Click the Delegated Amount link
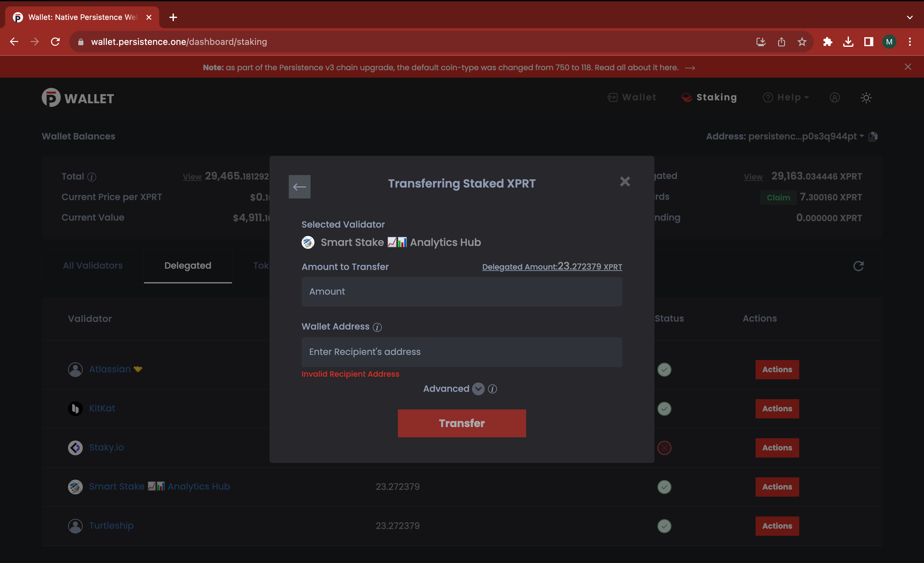 (552, 266)
